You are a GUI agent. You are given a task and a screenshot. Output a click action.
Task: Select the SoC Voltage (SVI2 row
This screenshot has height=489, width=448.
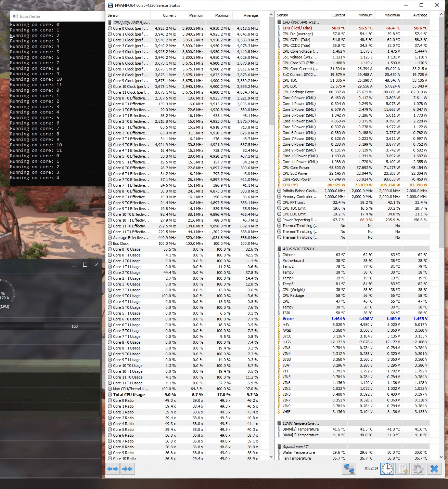[353, 57]
